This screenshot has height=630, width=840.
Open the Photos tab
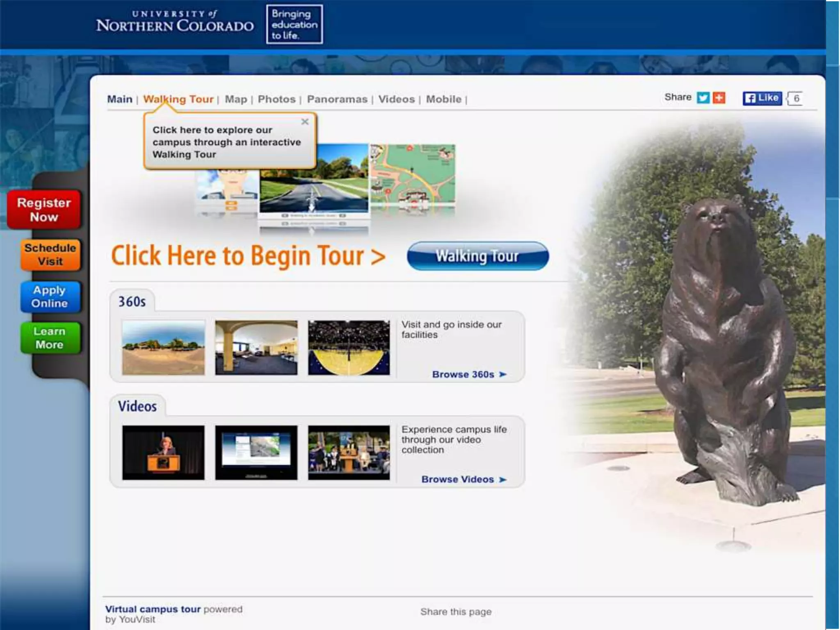pos(276,99)
